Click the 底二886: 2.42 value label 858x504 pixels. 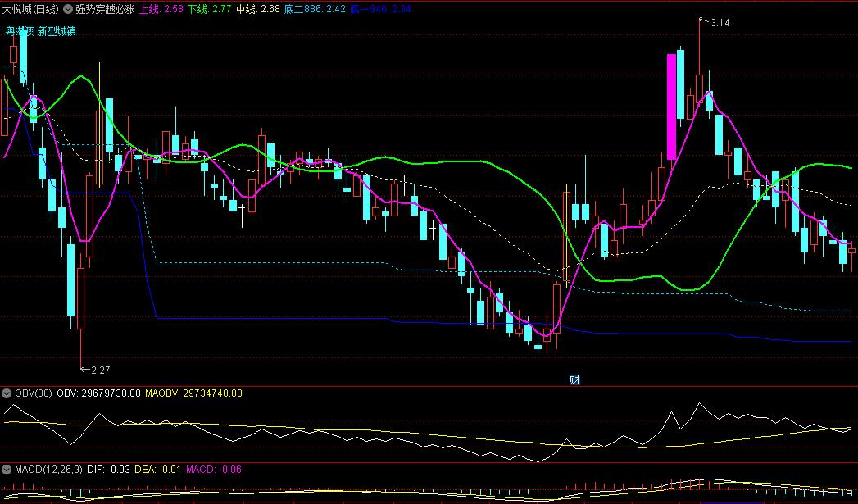(x=315, y=9)
